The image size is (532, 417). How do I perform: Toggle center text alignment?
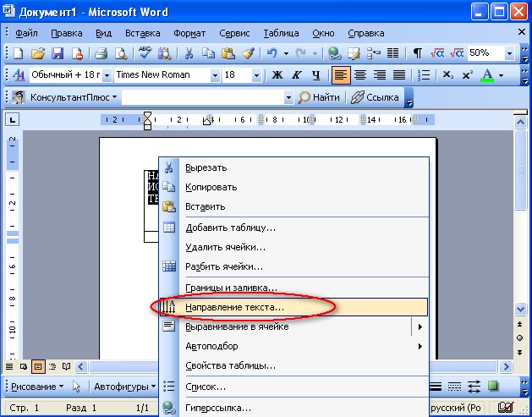[x=360, y=74]
